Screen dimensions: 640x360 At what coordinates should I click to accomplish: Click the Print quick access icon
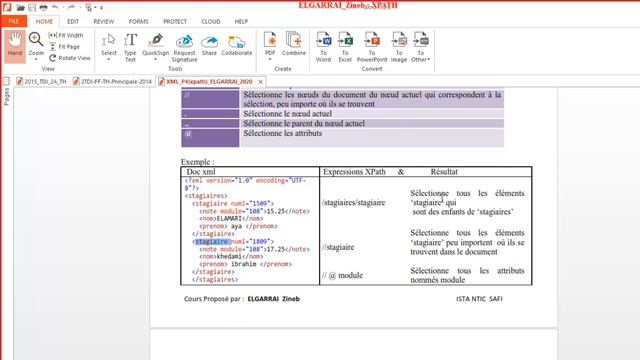43,7
